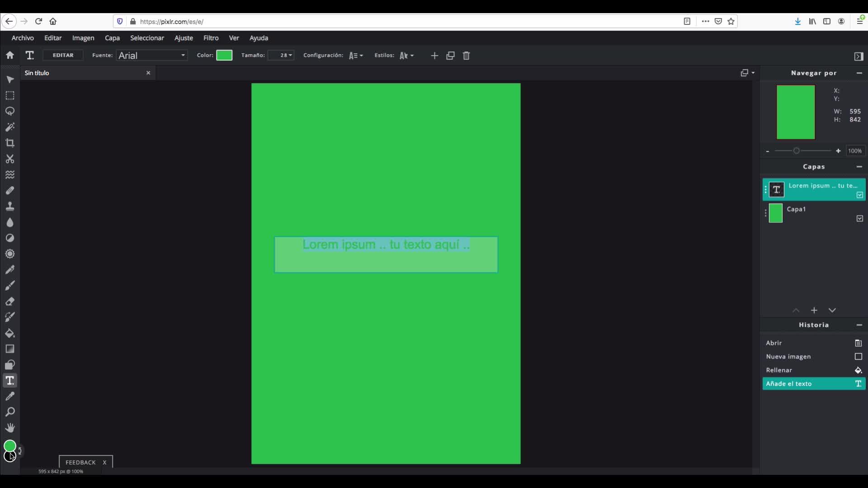Swap foreground and background colors

[20, 450]
